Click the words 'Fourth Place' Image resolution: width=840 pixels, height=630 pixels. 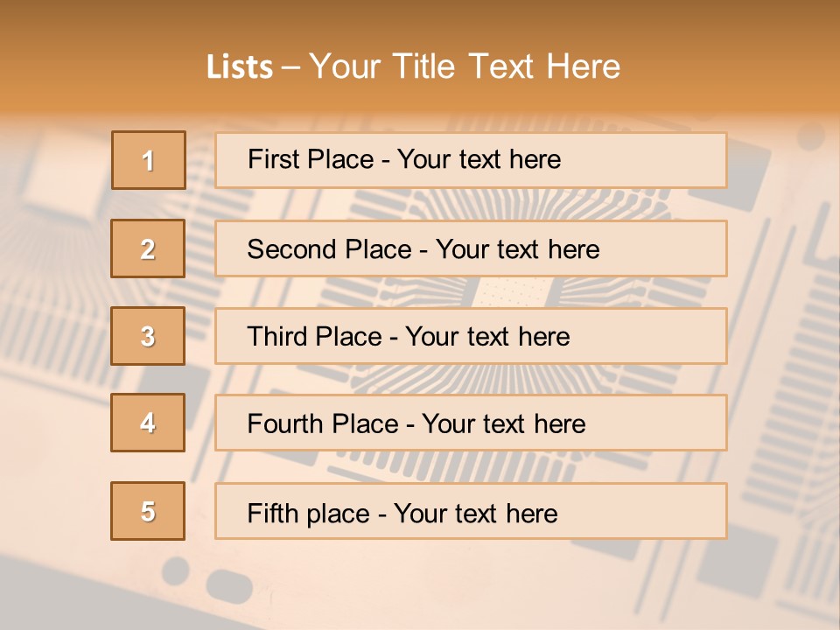(322, 424)
